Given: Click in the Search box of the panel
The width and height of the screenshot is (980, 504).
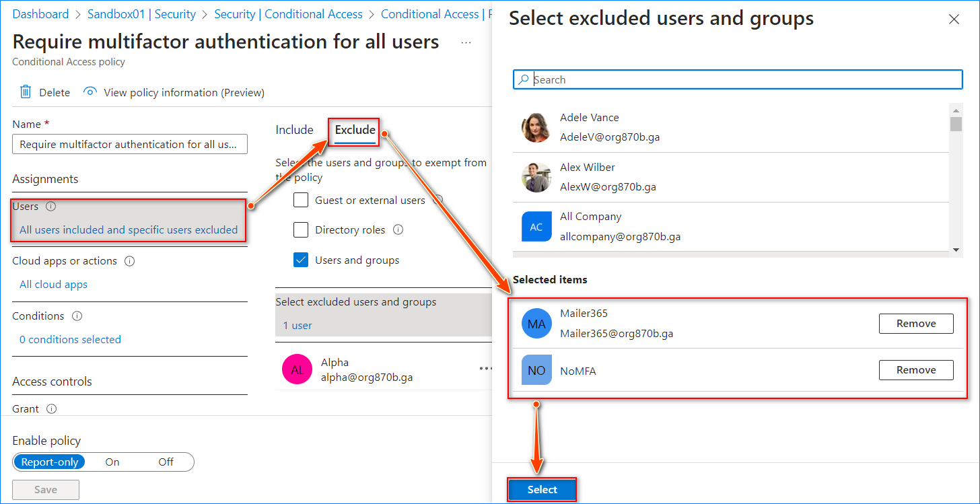Looking at the screenshot, I should coord(738,79).
